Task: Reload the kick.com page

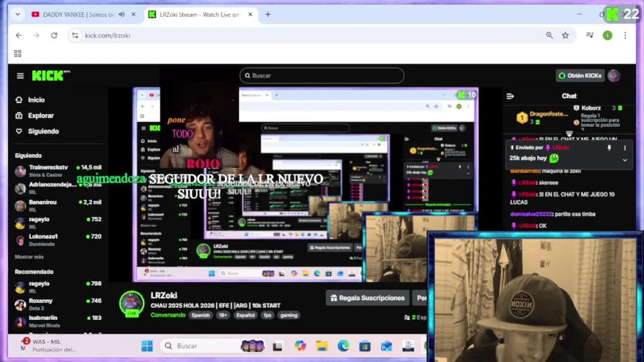Action: coord(54,35)
